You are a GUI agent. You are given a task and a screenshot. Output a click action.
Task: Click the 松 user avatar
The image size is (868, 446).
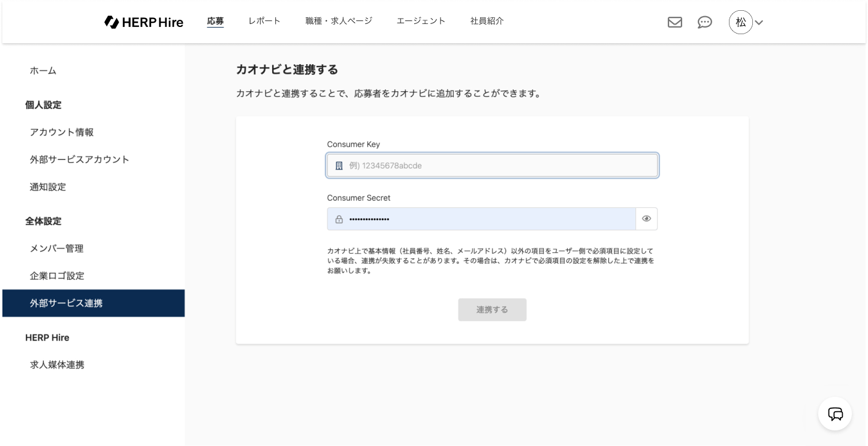pos(741,22)
